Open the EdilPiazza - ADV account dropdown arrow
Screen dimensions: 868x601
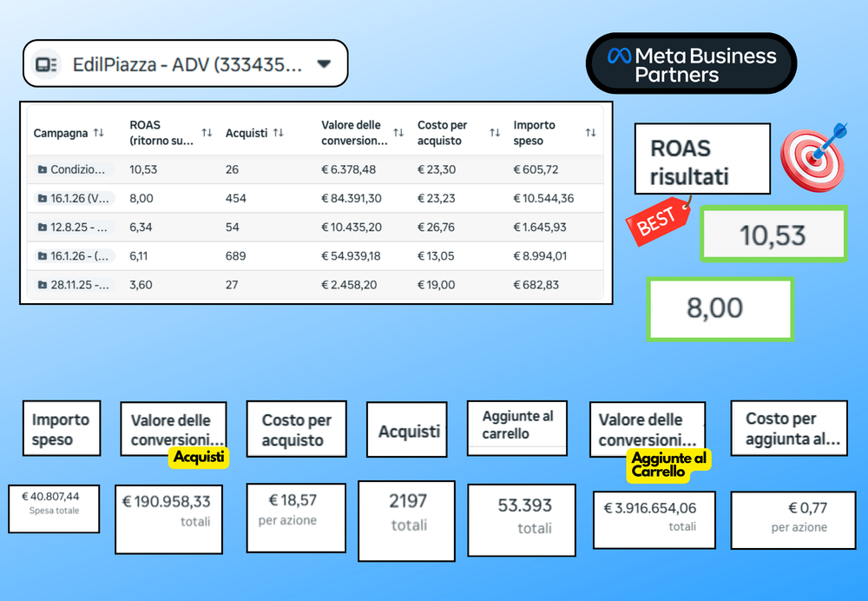click(x=324, y=64)
